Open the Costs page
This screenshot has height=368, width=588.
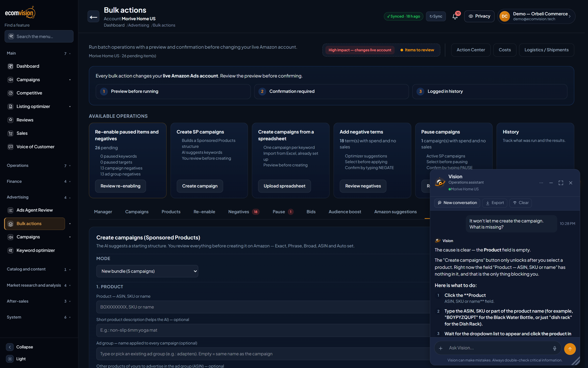pyautogui.click(x=505, y=50)
